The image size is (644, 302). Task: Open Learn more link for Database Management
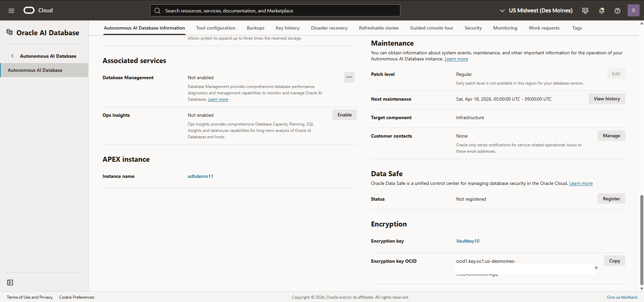pos(218,99)
